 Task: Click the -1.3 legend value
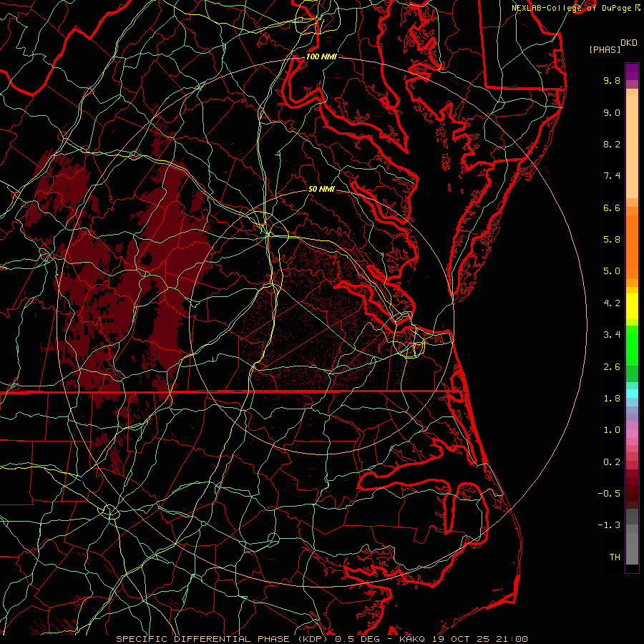tap(609, 525)
